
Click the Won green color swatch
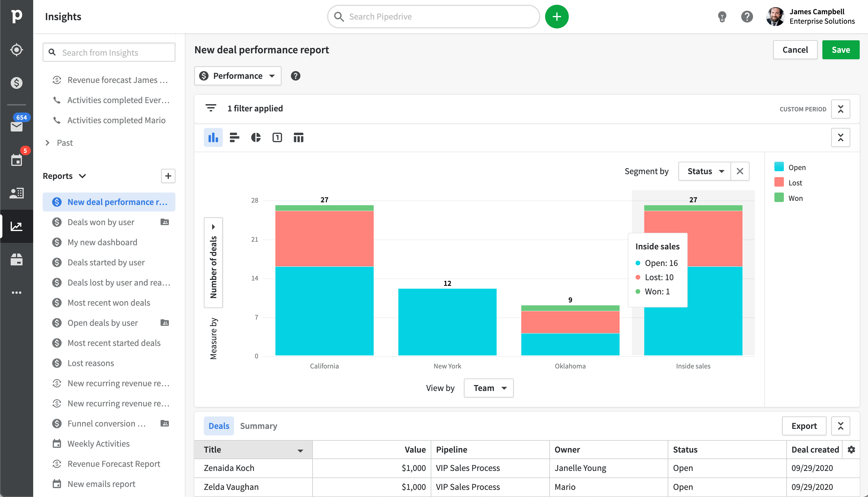[779, 198]
